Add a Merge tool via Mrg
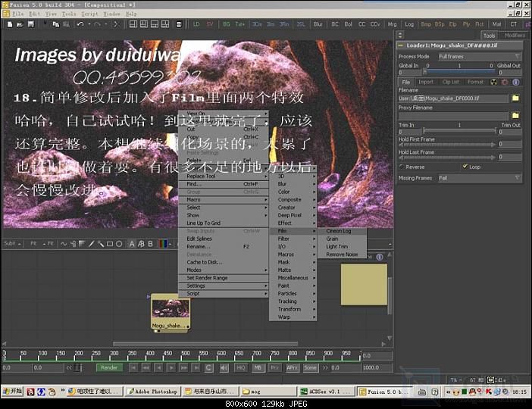Image resolution: width=532 pixels, height=409 pixels. pyautogui.click(x=393, y=24)
